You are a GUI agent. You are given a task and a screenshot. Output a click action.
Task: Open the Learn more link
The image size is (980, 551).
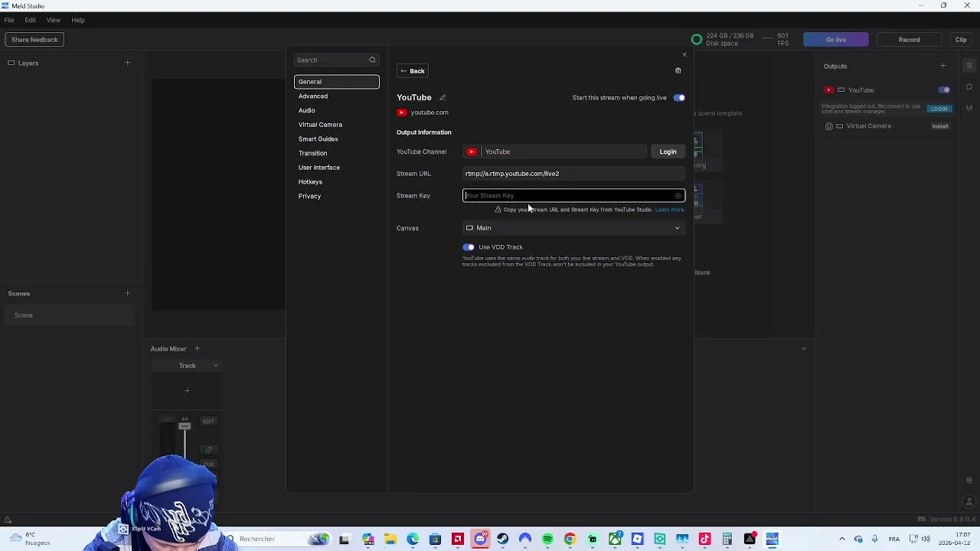669,210
